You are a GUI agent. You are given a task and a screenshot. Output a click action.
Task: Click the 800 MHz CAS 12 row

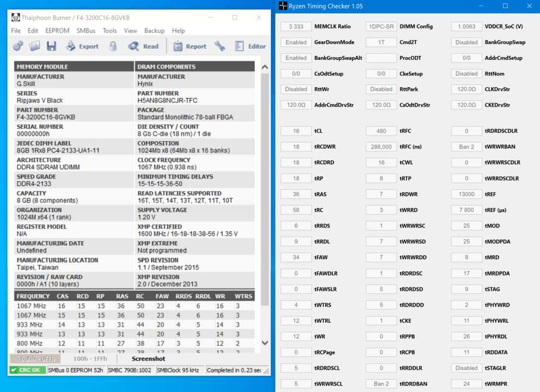pos(135,344)
